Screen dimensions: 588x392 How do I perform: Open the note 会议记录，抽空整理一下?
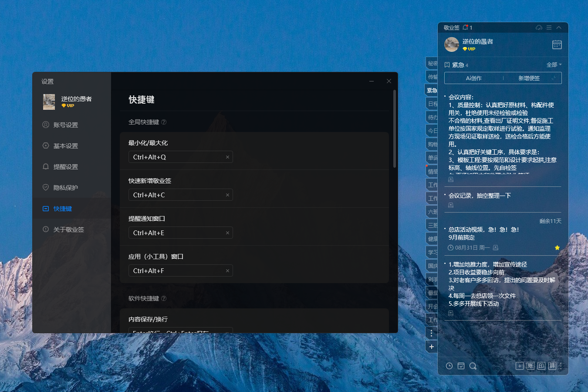point(480,196)
